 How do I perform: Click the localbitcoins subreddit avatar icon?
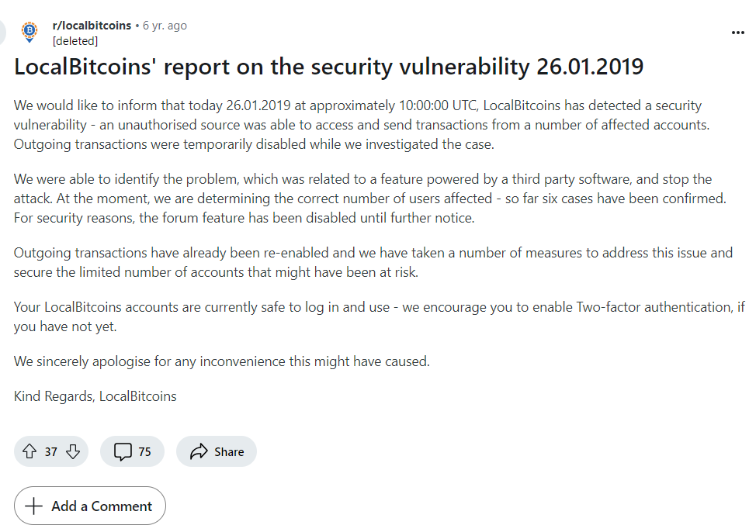point(30,32)
